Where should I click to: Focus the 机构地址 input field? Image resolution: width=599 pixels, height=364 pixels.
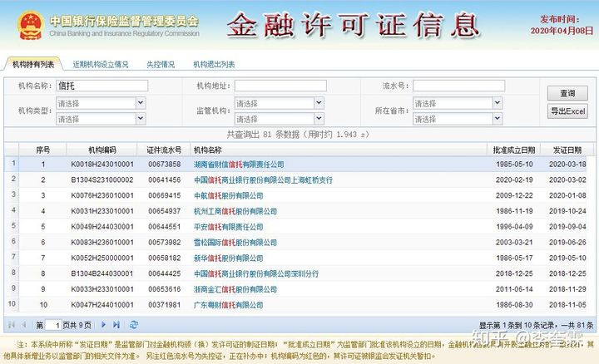point(280,86)
